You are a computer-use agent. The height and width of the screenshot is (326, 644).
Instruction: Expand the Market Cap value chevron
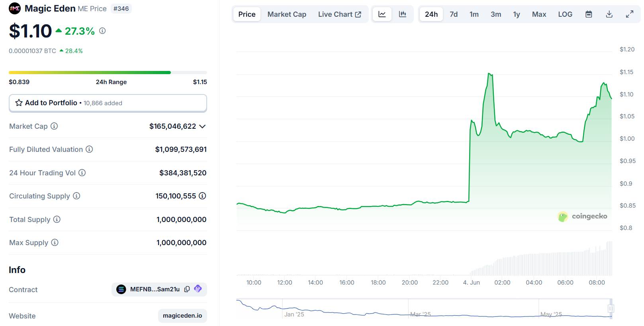[202, 126]
